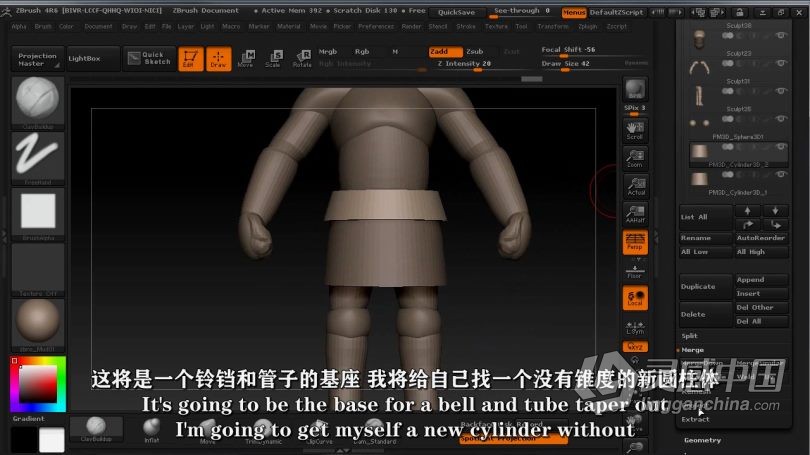Open the LightBox browser

coord(92,58)
